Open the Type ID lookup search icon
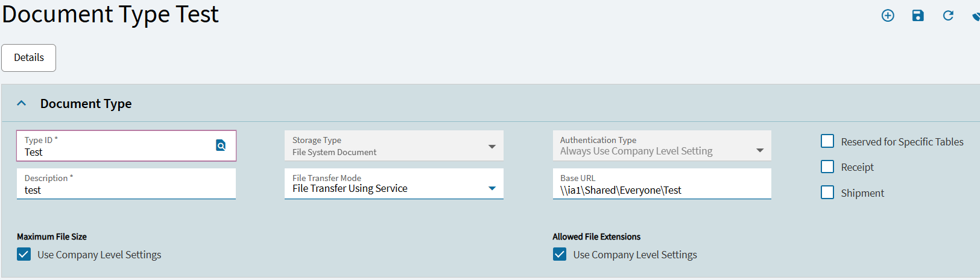This screenshot has width=980, height=280. (x=221, y=145)
